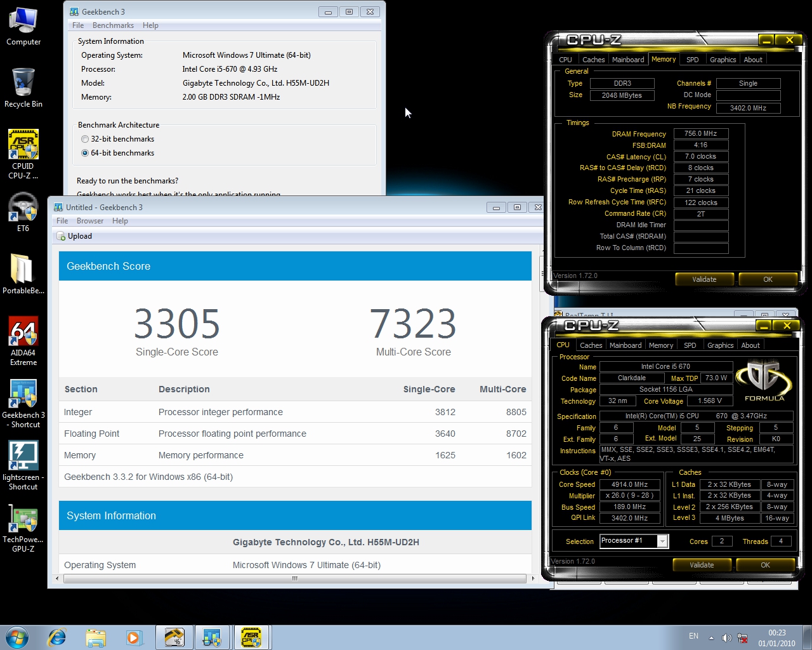Launch the Geekbench 3 Shortcut desktop icon
812x650 pixels.
[23, 403]
